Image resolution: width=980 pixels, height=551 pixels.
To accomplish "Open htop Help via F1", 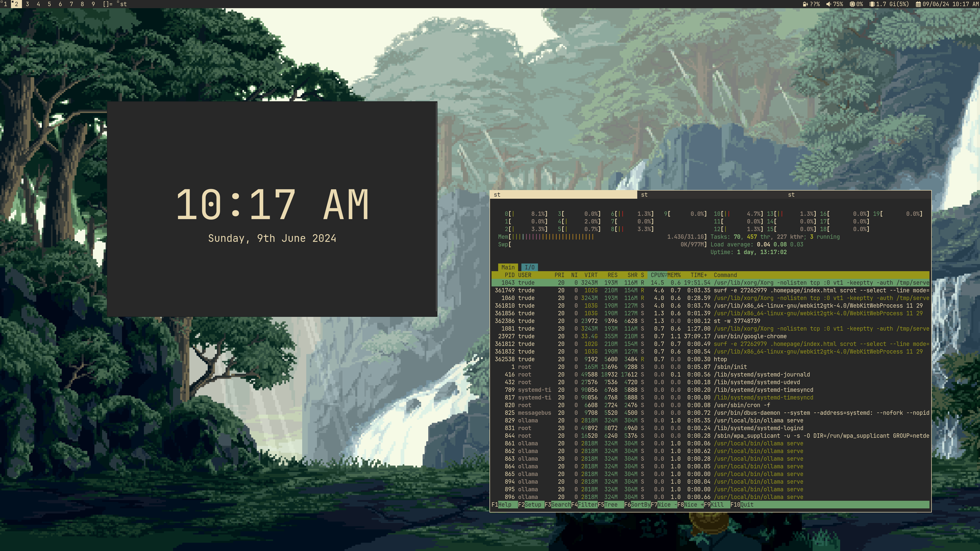I will click(x=504, y=505).
